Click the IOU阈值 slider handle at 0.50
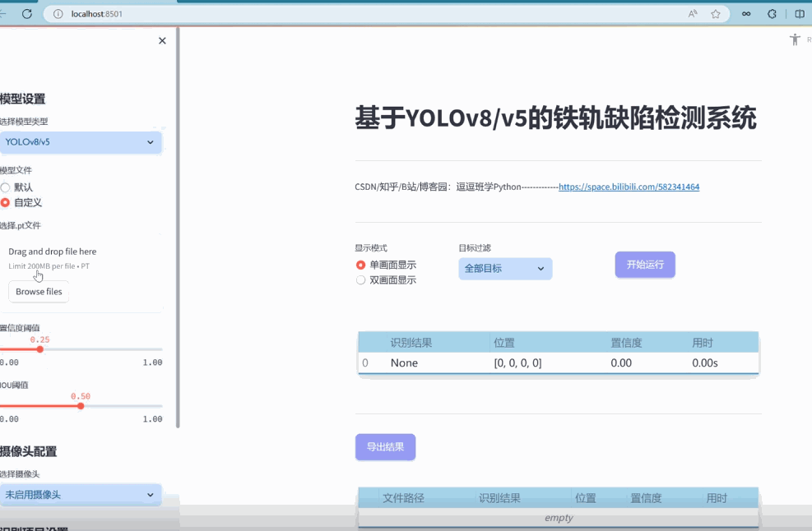Viewport: 812px width, 531px height. point(81,406)
